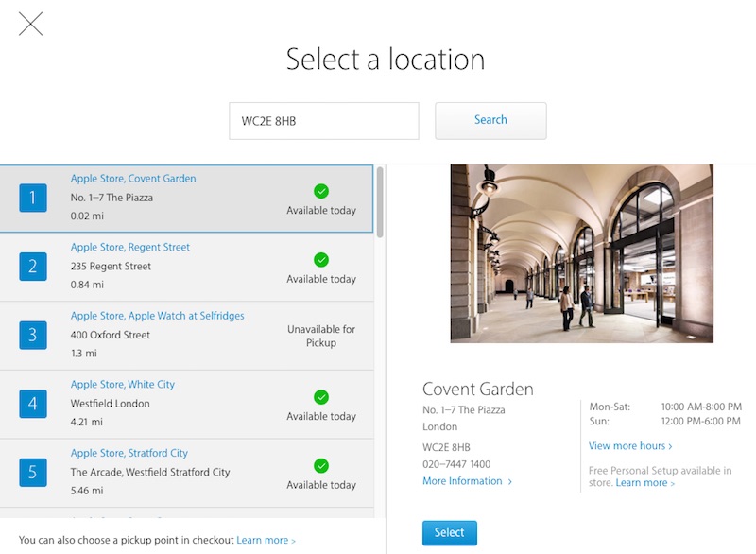756x554 pixels.
Task: Click the WC2E 8HB postcode in store details
Action: coord(446,447)
